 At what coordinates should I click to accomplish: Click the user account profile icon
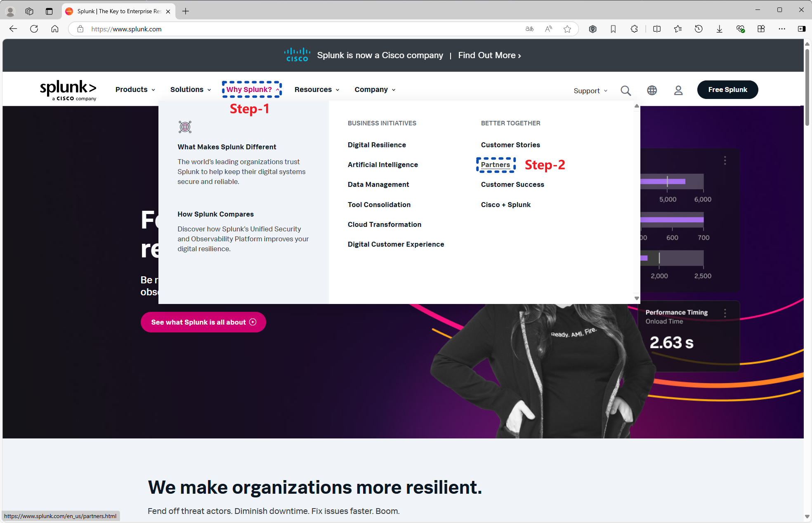coord(678,90)
